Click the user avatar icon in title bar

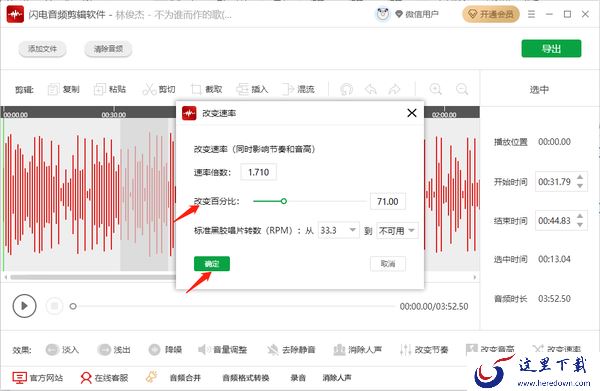click(382, 15)
